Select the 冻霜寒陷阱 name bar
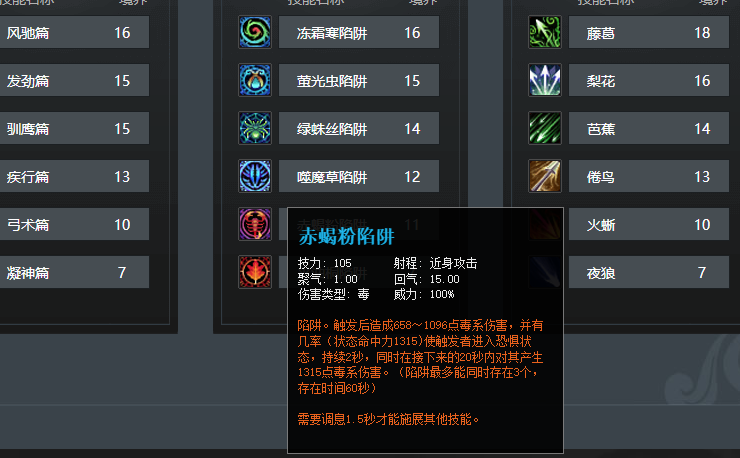The image size is (740, 458). point(359,32)
